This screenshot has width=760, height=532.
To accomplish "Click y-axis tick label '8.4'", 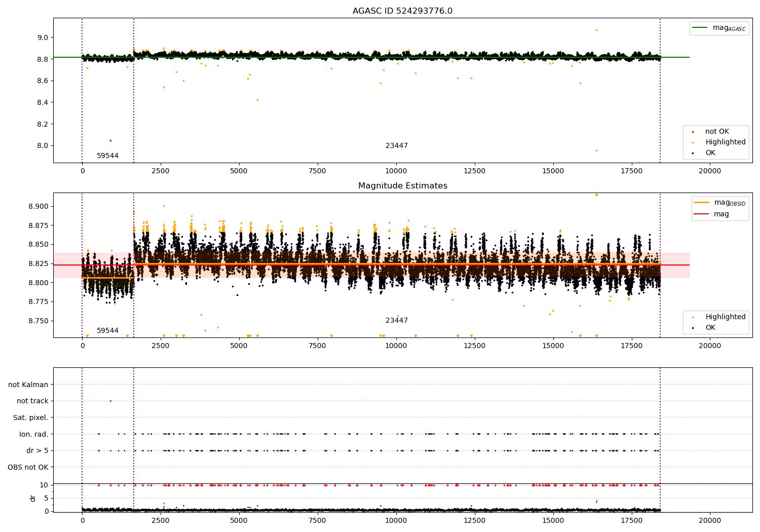I will click(43, 102).
